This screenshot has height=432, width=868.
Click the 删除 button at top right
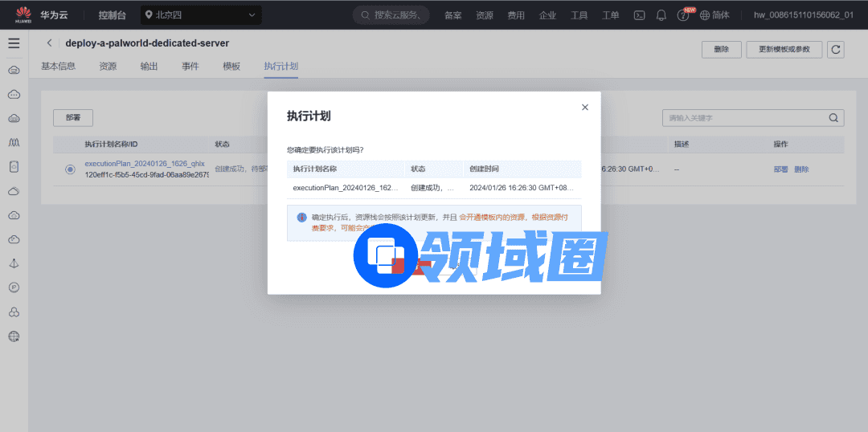tap(721, 50)
